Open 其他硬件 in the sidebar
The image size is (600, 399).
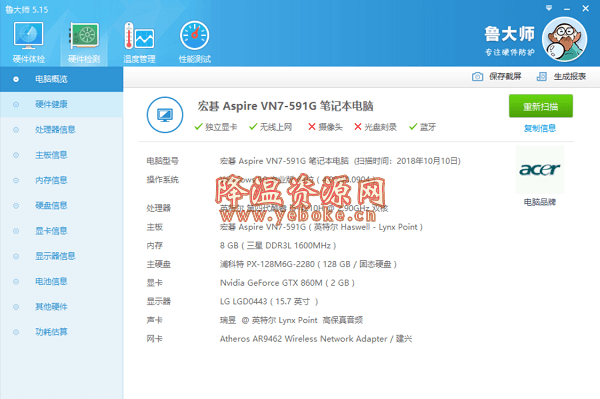tap(62, 306)
